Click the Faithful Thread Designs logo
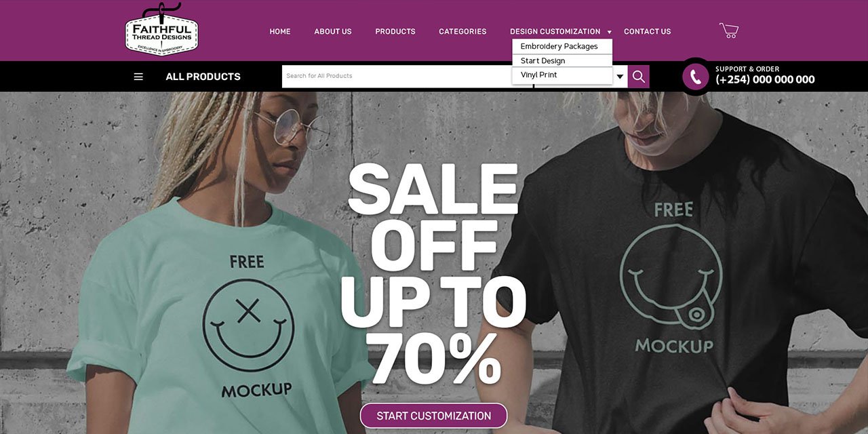This screenshot has width=868, height=434. point(161,30)
